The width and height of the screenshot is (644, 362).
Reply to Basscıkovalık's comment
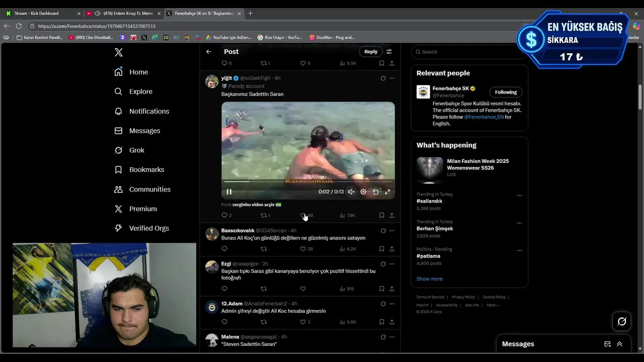point(224,248)
